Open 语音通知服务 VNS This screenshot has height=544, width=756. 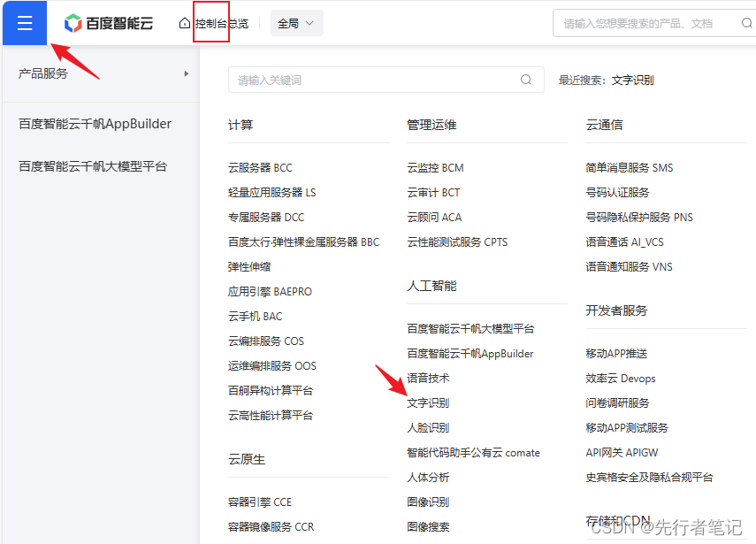click(630, 267)
